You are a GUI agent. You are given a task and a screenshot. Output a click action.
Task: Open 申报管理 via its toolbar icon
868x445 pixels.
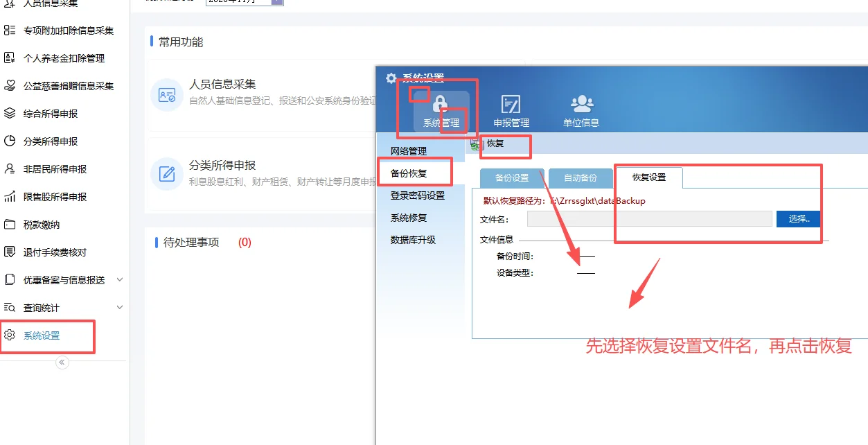coord(511,105)
